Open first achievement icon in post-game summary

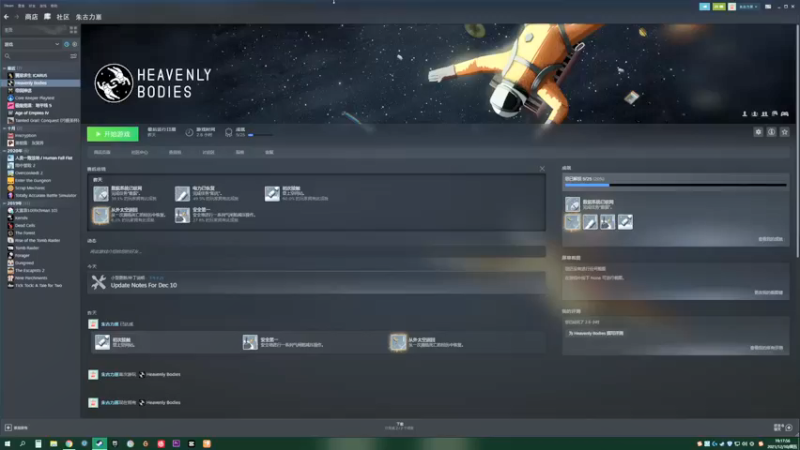point(101,193)
